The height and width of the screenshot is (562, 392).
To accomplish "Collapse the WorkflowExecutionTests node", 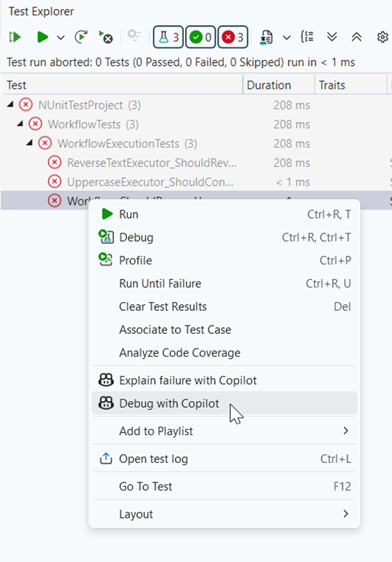I will 30,143.
